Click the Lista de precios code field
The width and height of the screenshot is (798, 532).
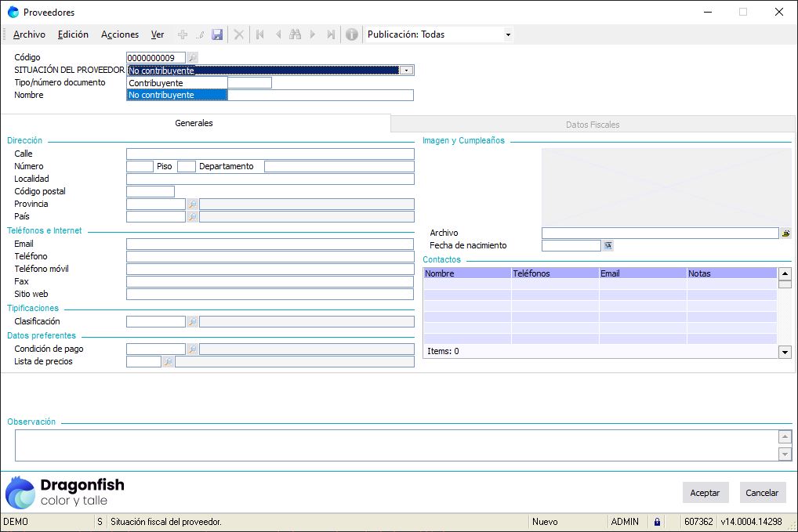[x=144, y=362]
